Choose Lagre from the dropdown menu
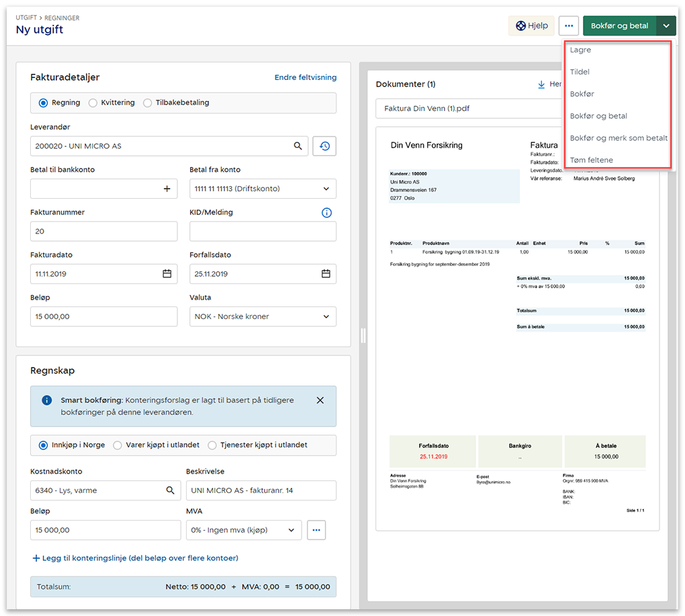685x616 pixels. pos(580,50)
